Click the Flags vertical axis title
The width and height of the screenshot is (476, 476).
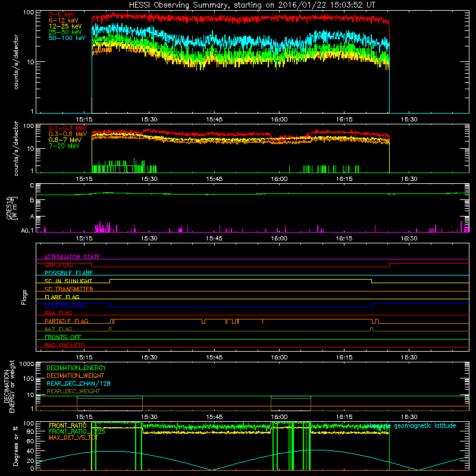tap(24, 297)
